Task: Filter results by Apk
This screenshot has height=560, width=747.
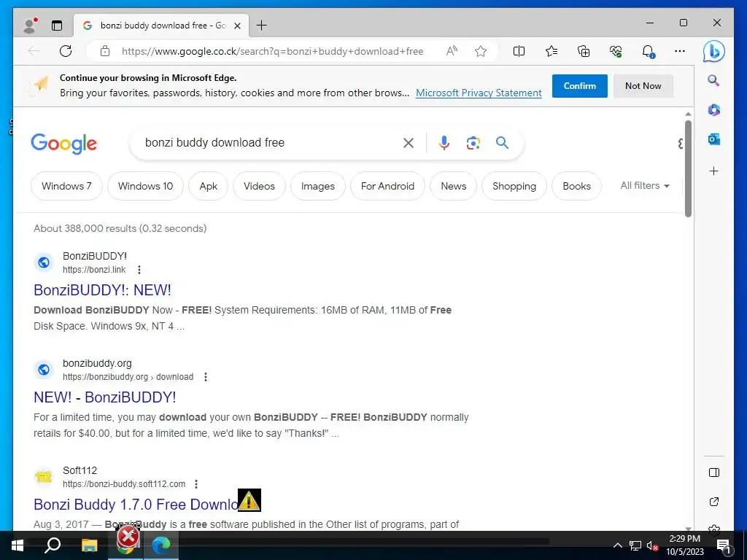Action: pos(208,186)
